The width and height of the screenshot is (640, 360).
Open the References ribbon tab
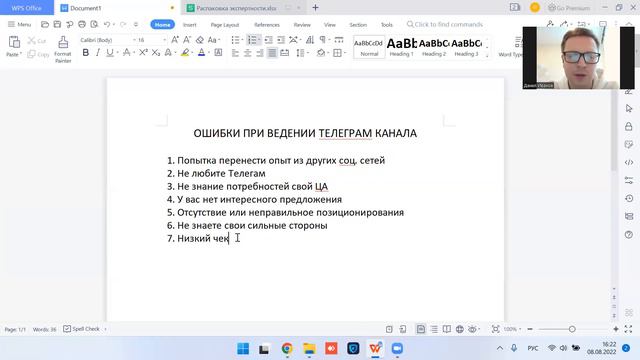click(x=267, y=25)
